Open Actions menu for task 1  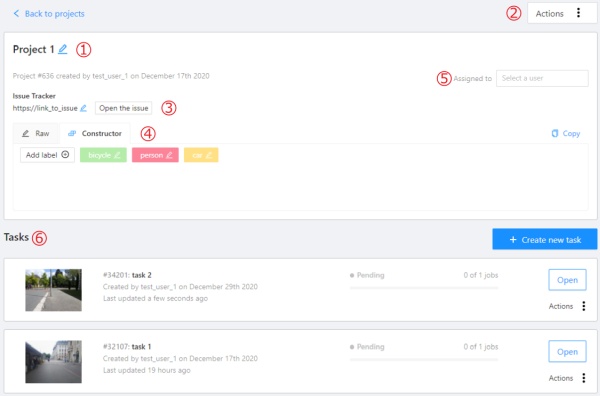coord(567,378)
